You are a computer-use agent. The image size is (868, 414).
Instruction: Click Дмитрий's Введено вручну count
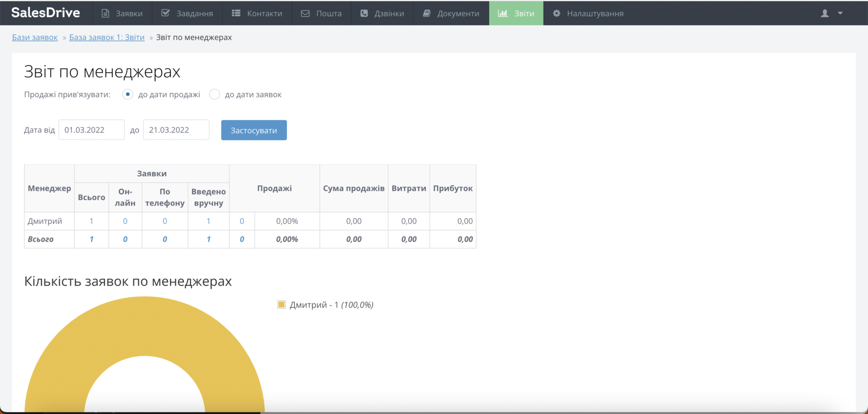click(x=209, y=221)
